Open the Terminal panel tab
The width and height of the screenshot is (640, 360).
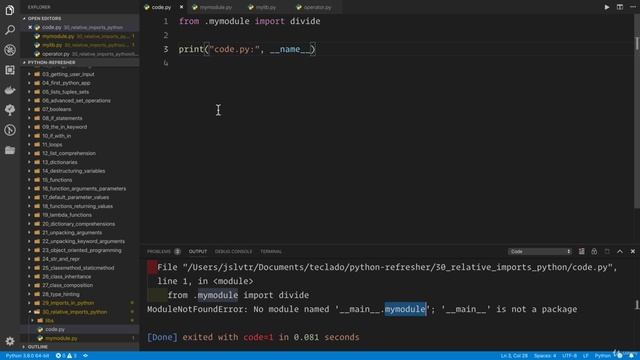[x=271, y=251]
